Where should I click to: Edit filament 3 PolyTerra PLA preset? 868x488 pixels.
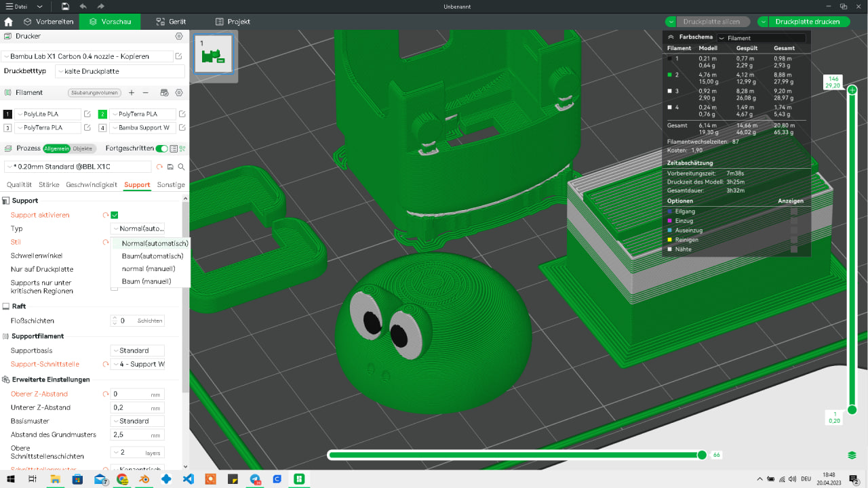(87, 127)
